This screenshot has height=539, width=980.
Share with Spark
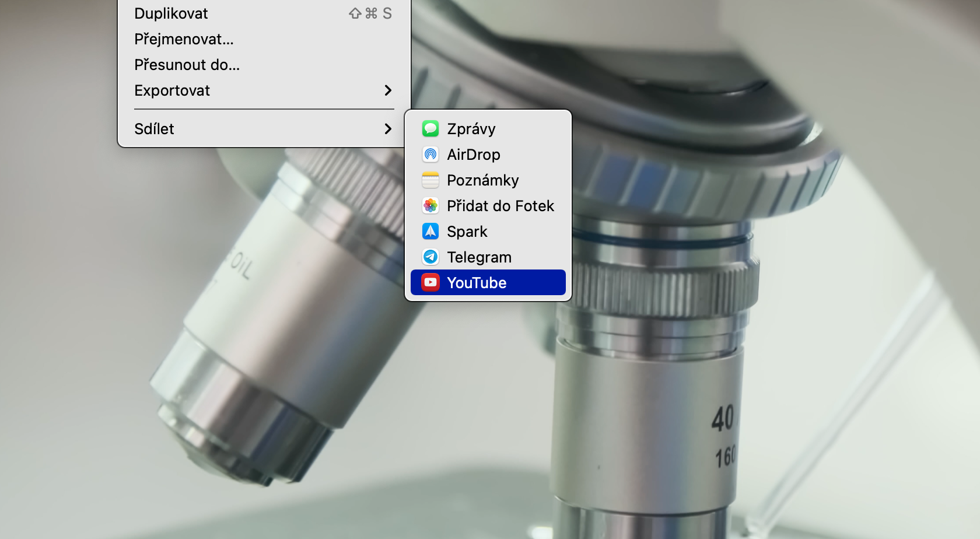(x=488, y=231)
